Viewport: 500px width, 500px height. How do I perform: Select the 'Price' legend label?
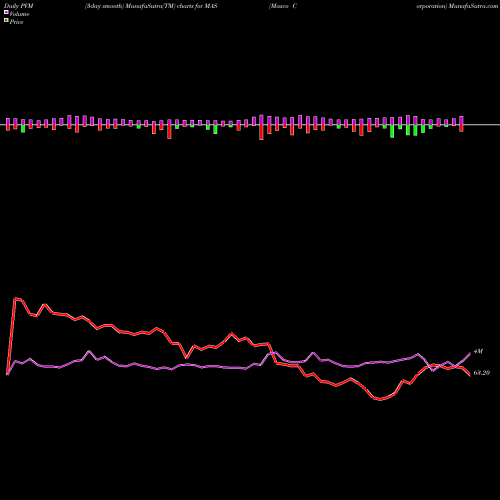pos(16,22)
